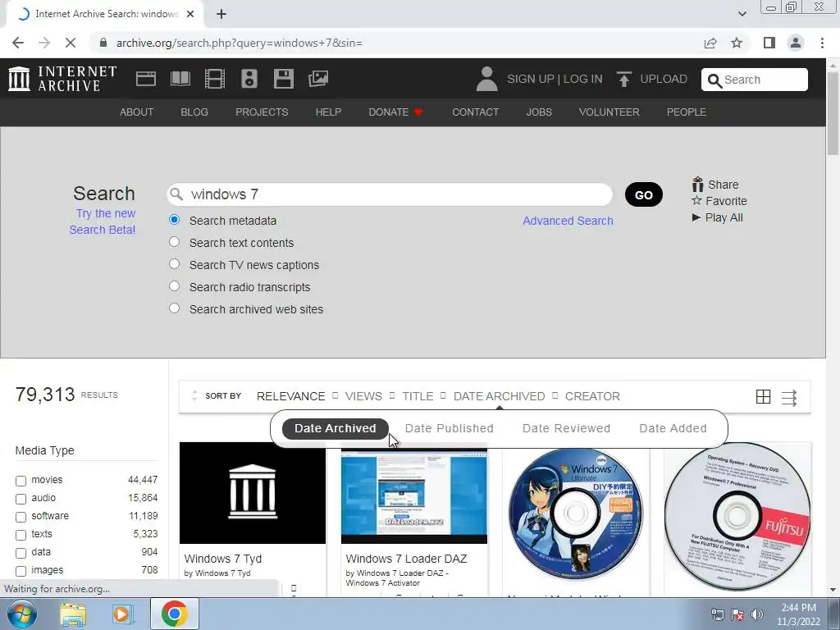Open the Web (Wayback) media icon

point(146,79)
